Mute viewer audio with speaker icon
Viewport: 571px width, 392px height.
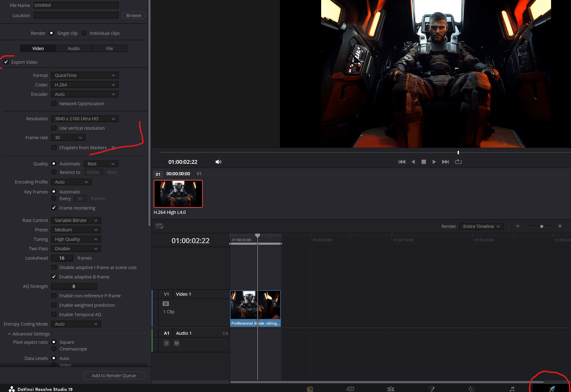click(x=218, y=162)
